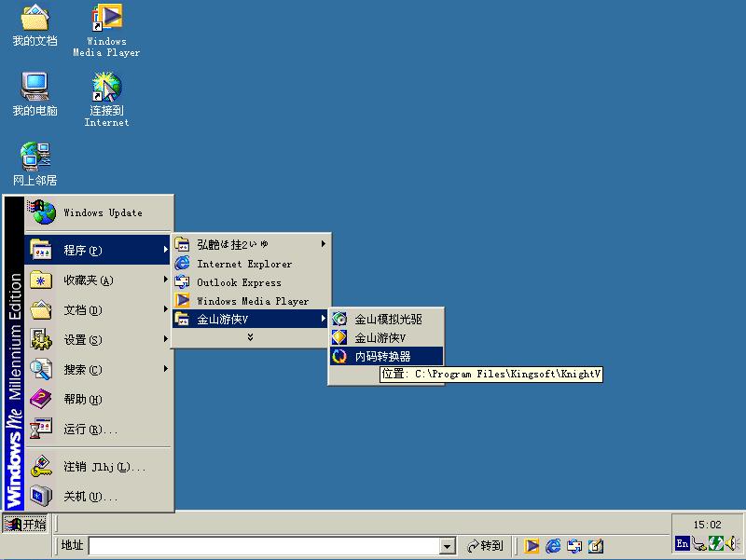Click the En input language tray indicator

[x=683, y=543]
